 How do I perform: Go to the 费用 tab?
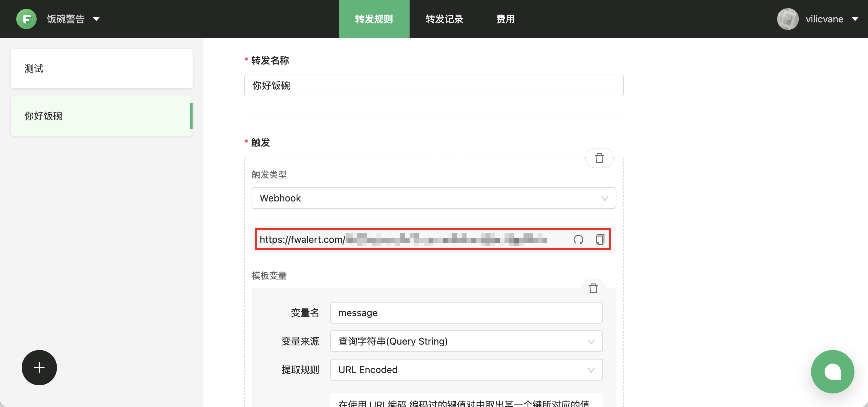(506, 19)
